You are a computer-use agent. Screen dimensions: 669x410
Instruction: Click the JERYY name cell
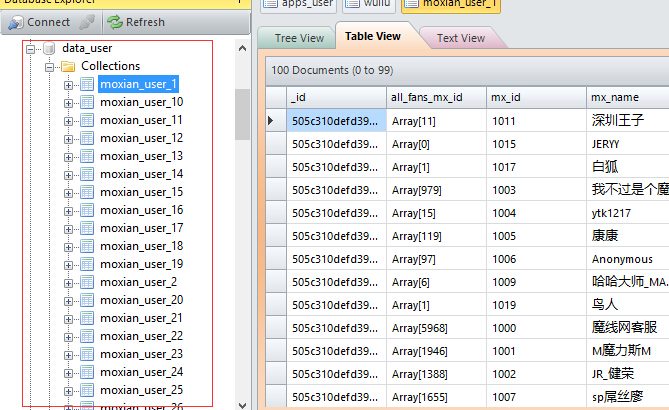click(x=628, y=144)
